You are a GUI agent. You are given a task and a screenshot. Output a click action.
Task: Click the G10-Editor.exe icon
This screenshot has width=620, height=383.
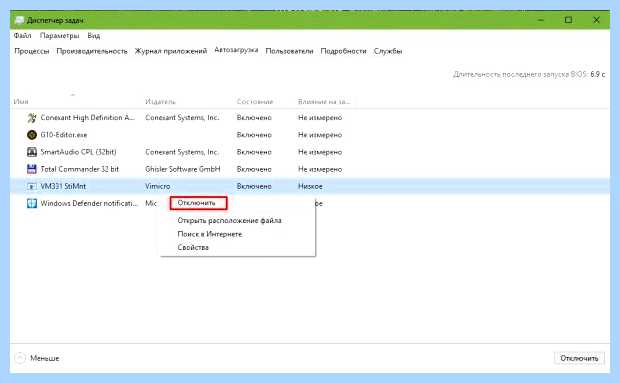coord(32,135)
